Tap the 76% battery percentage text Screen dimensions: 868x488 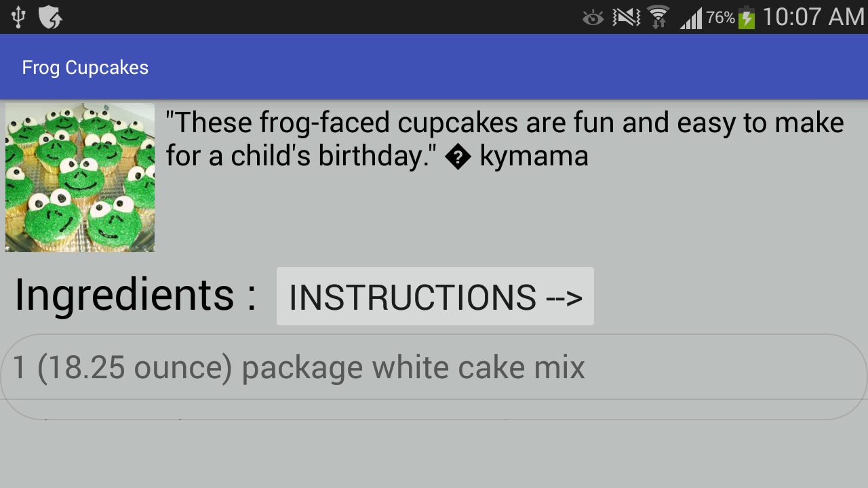coord(720,18)
